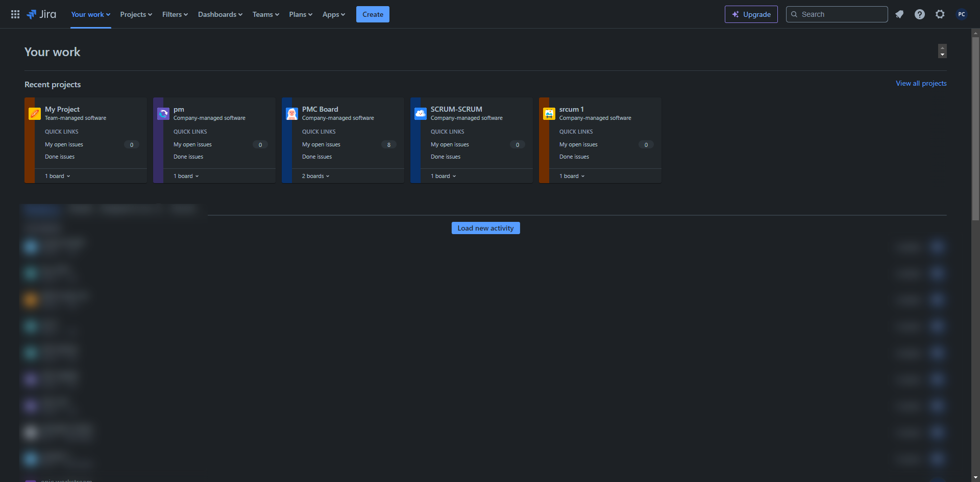Click the pm project avatar icon
Viewport: 980px width, 482px height.
click(163, 113)
